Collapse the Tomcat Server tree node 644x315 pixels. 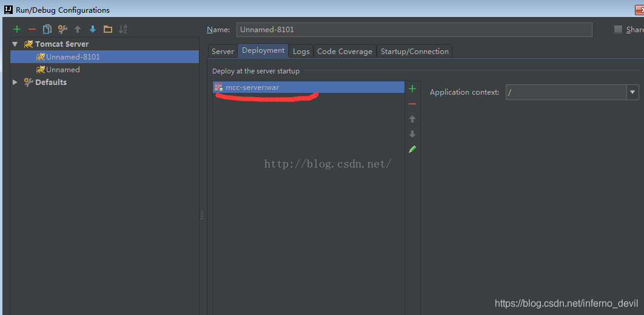point(15,44)
